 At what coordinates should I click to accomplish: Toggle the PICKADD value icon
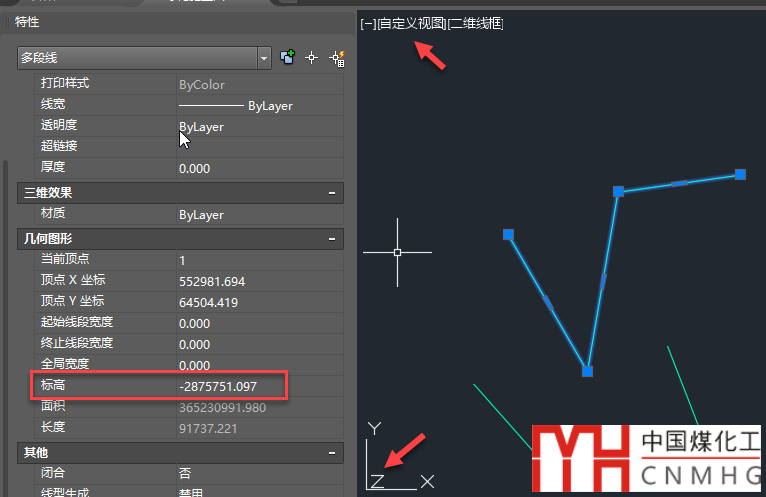point(287,57)
